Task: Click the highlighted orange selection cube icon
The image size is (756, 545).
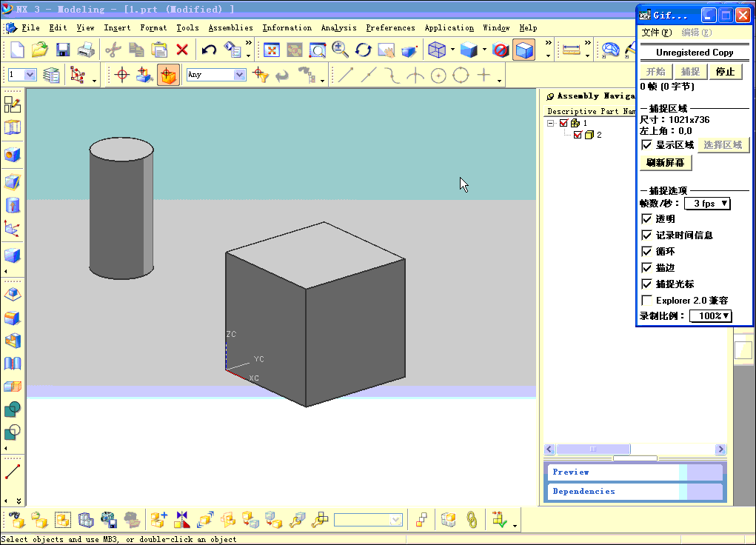Action: [x=168, y=76]
